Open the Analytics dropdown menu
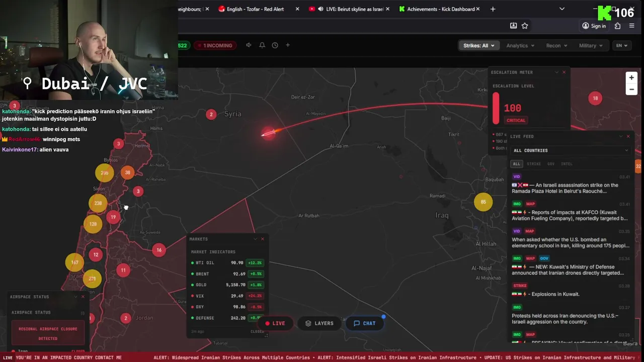 point(520,45)
